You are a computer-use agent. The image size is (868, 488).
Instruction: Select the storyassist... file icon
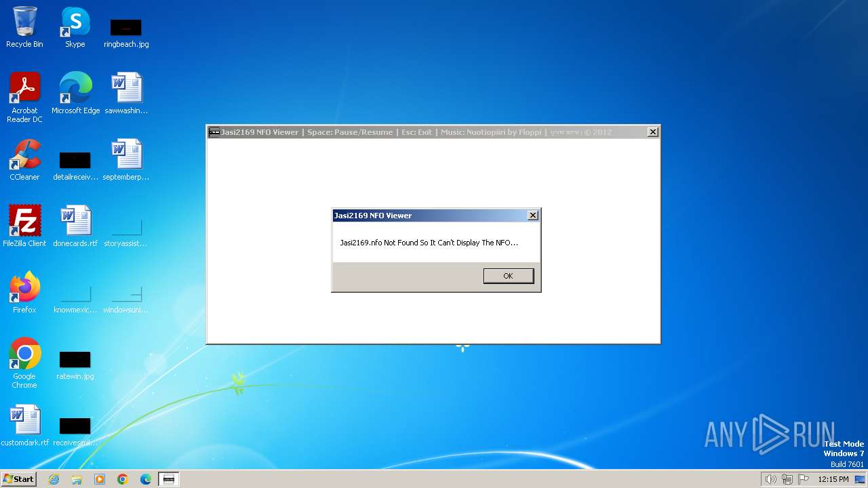click(x=126, y=232)
